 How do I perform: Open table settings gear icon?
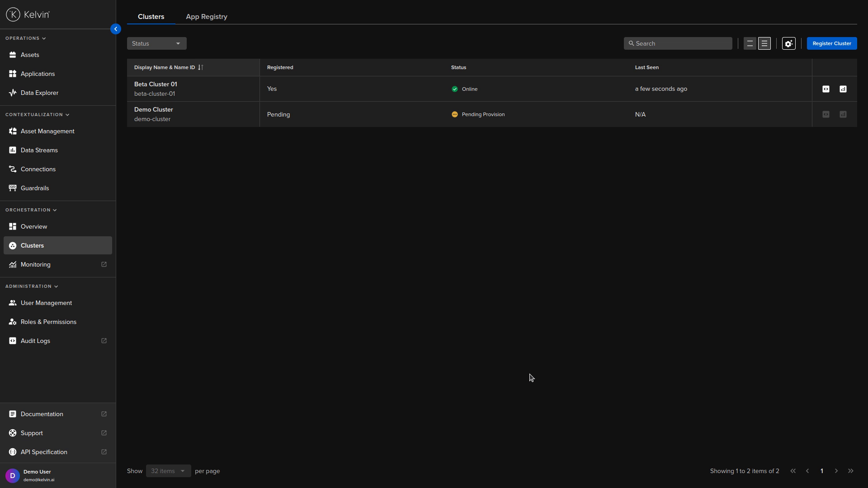[x=788, y=44]
